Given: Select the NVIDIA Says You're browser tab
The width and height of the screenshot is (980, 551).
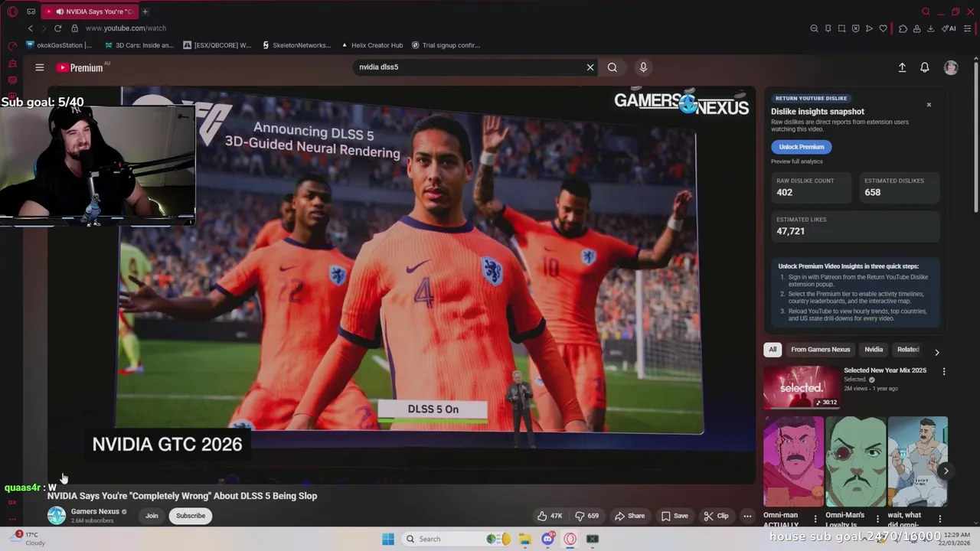Looking at the screenshot, I should (x=90, y=11).
